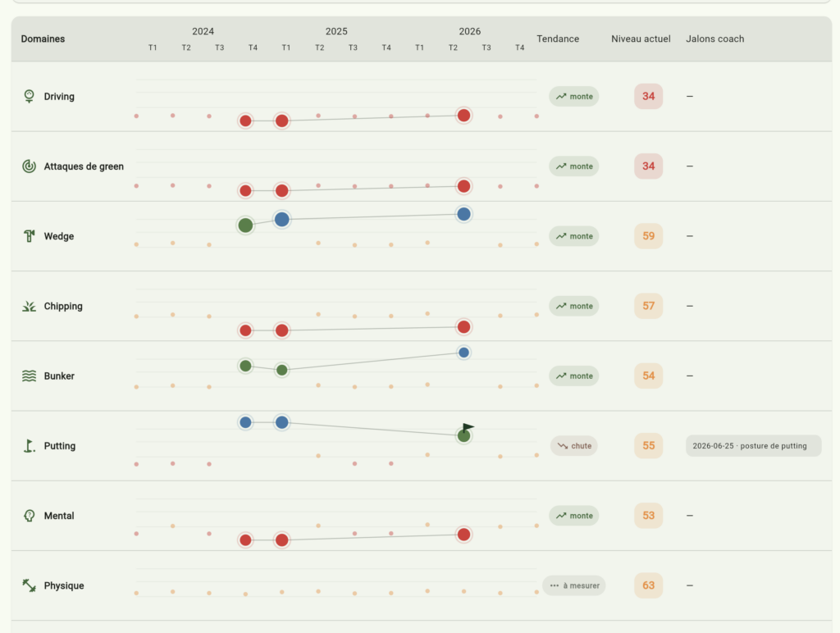840x633 pixels.
Task: Click the Mental 'monte' trend badge
Action: (x=573, y=516)
